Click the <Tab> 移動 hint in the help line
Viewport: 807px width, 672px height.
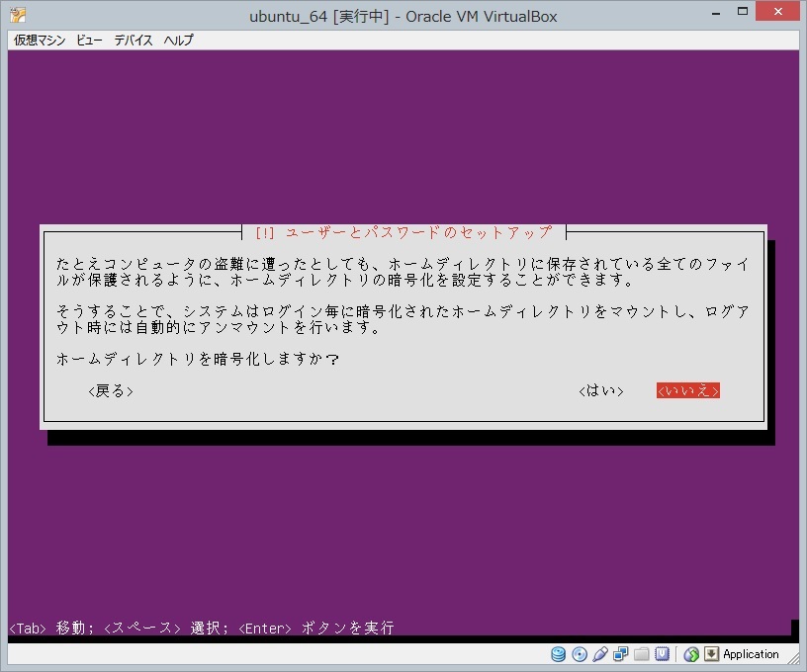(x=46, y=628)
